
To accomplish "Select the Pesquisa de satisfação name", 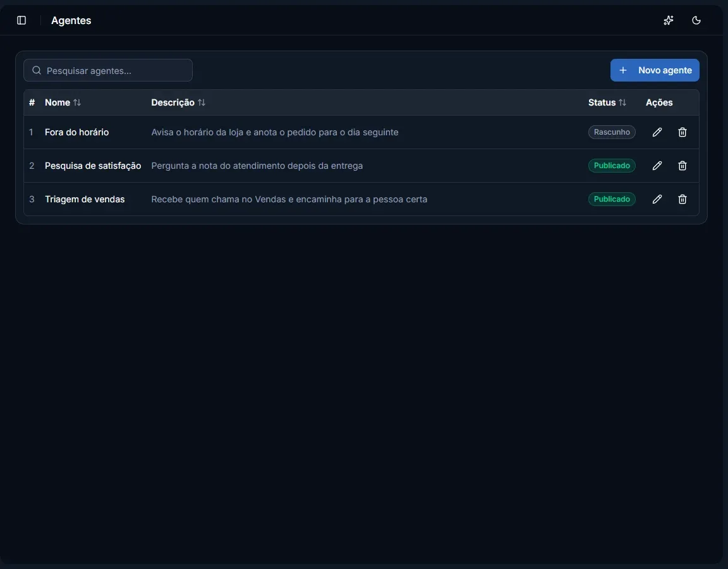I will tap(93, 166).
